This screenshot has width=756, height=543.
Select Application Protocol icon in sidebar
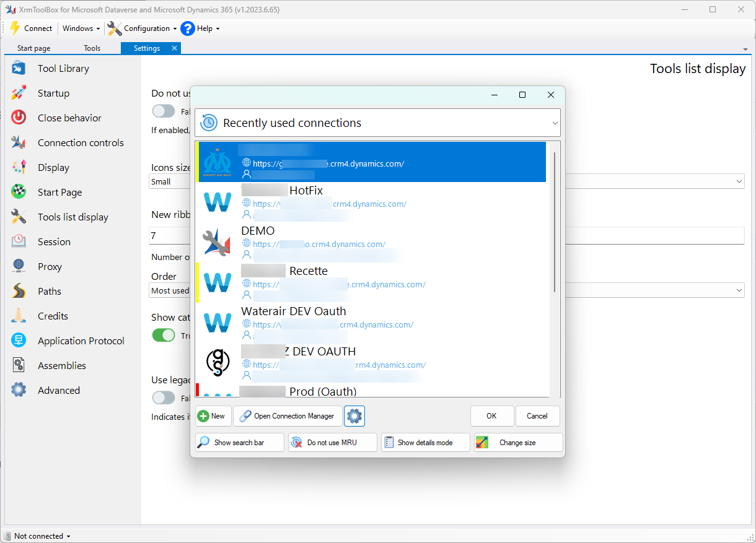pos(19,341)
